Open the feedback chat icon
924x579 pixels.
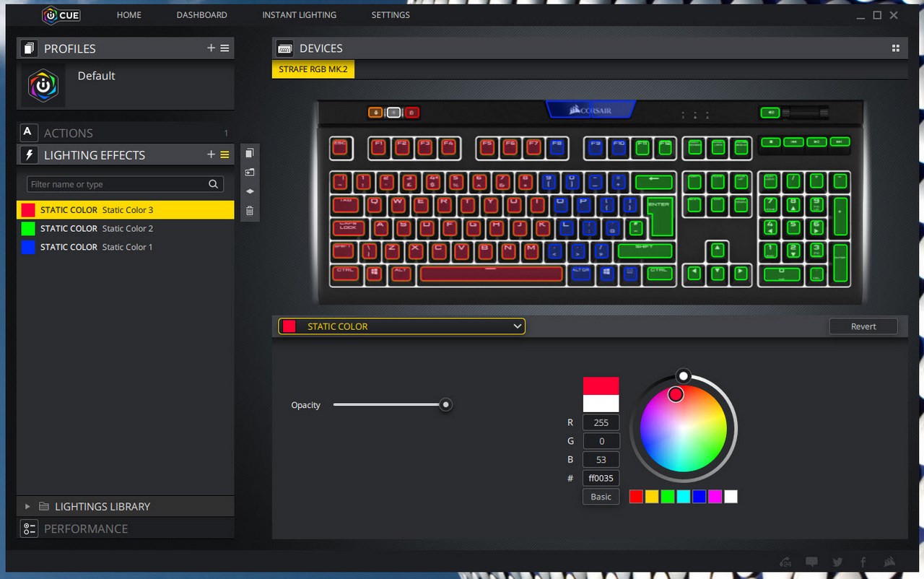point(811,562)
